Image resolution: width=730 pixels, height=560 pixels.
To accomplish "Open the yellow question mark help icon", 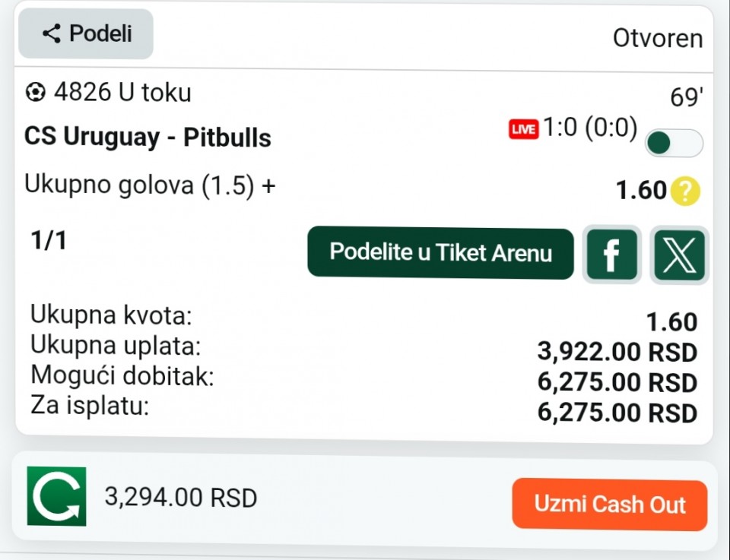I will [685, 191].
